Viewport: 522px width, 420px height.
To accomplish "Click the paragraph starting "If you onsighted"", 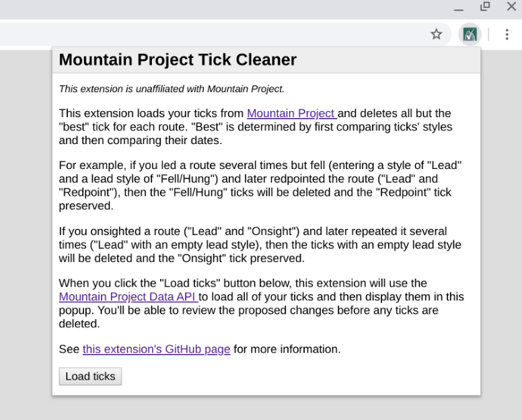I will tap(260, 245).
